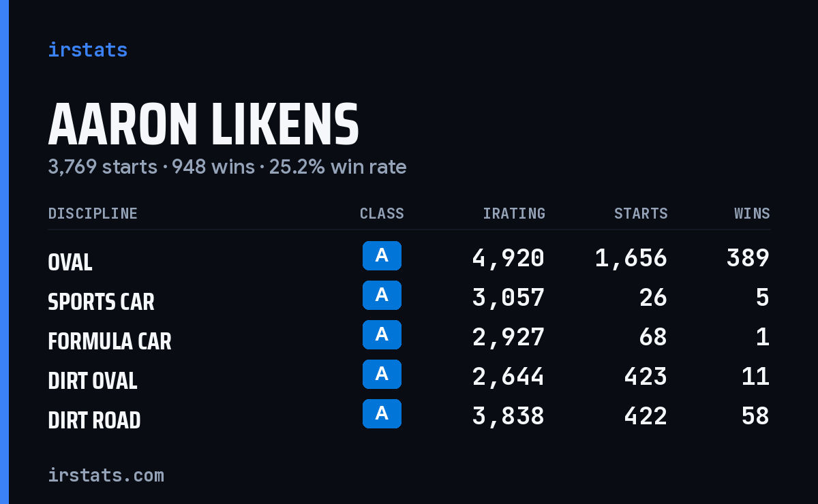Select the SPORTS CAR discipline label
818x504 pixels.
pyautogui.click(x=101, y=302)
